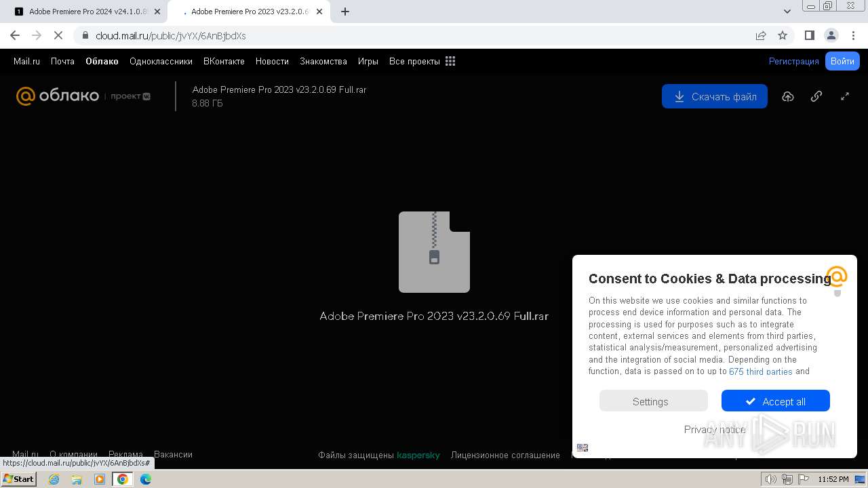Screen dimensions: 868x488
Task: Open Реклама footer link
Action: click(125, 454)
